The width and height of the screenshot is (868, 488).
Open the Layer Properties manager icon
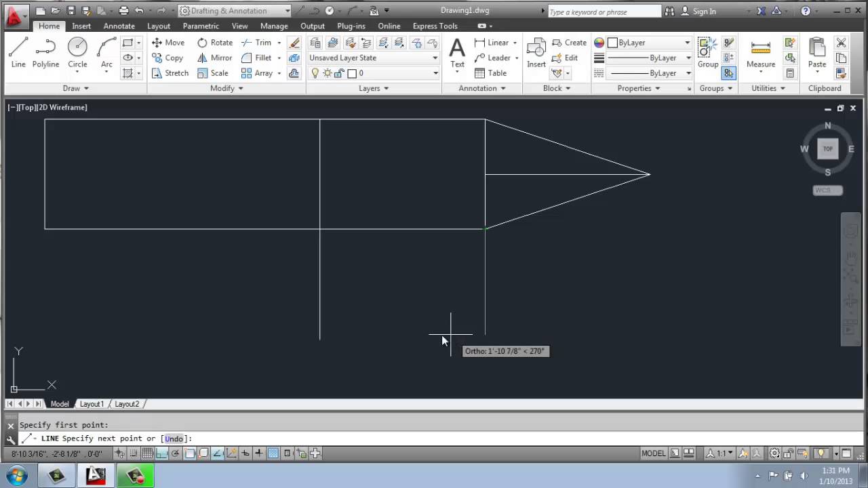[x=315, y=42]
